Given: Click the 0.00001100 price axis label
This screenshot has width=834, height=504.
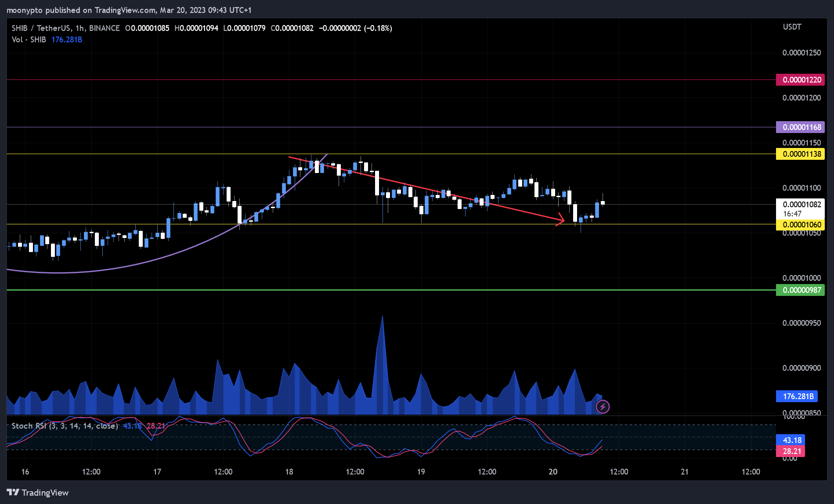Looking at the screenshot, I should coord(802,188).
